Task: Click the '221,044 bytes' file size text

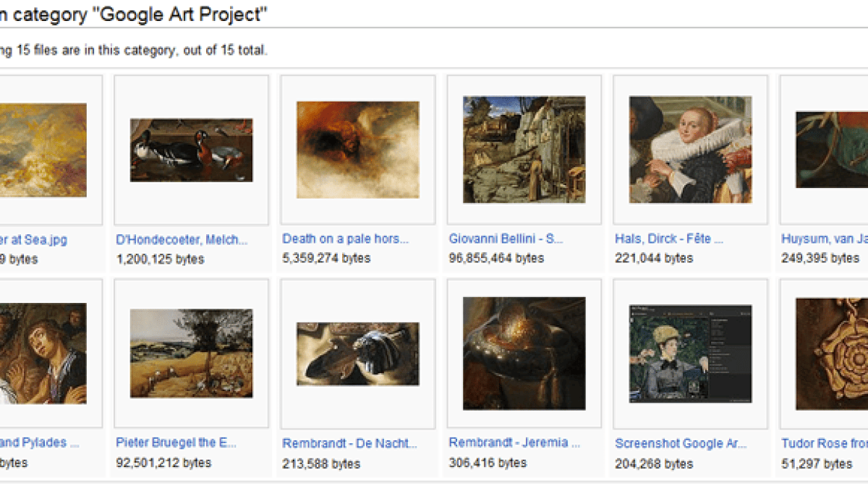Action: pyautogui.click(x=652, y=258)
